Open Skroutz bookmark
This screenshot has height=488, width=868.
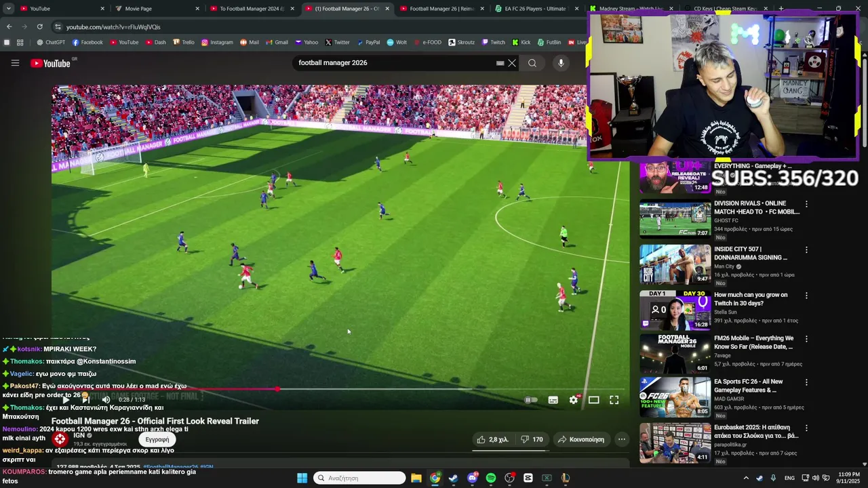point(462,42)
